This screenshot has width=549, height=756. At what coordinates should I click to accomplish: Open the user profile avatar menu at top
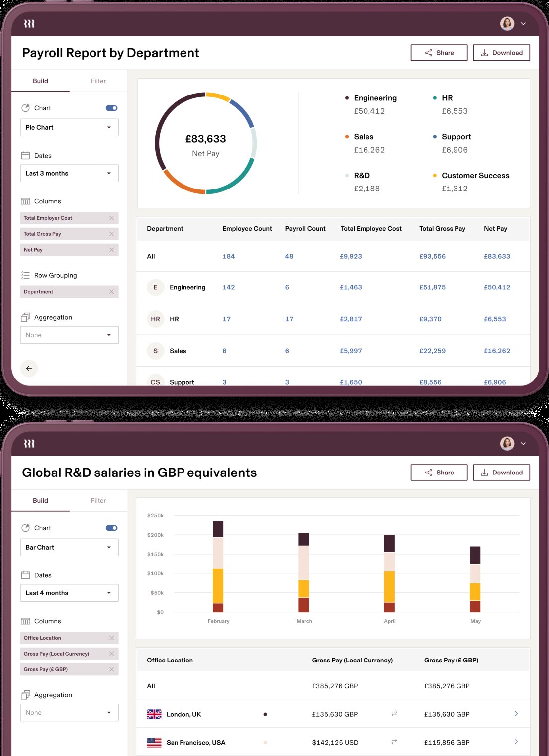(507, 24)
